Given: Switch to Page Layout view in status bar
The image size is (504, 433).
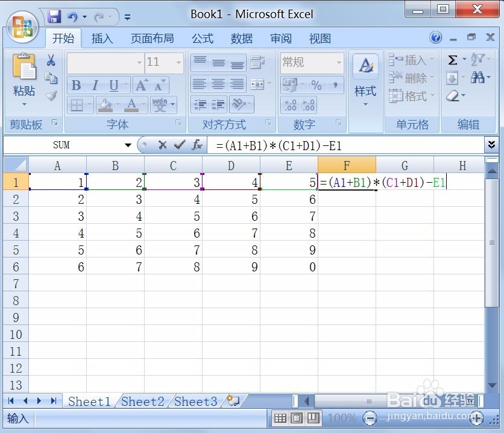Looking at the screenshot, I should click(297, 418).
